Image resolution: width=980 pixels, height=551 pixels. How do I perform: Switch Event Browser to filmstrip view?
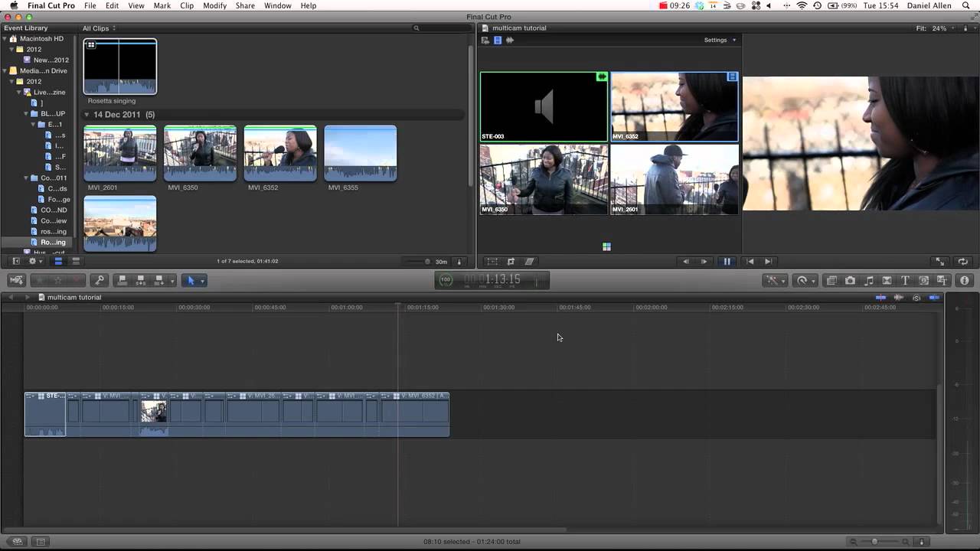[58, 261]
